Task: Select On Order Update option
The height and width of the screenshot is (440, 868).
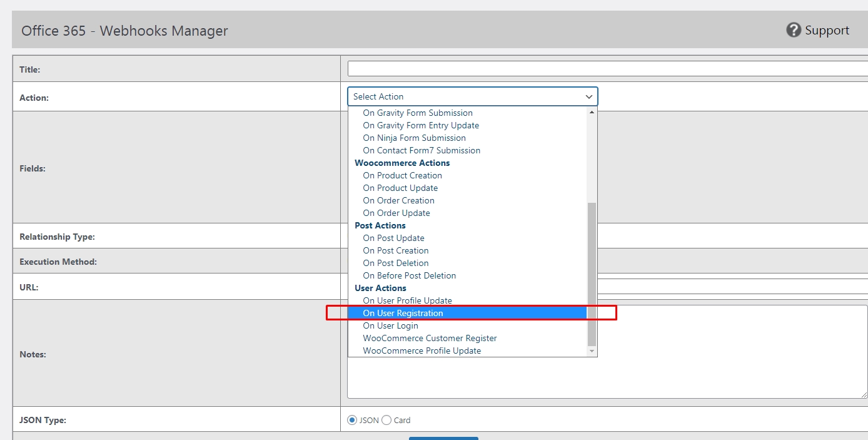Action: point(396,213)
